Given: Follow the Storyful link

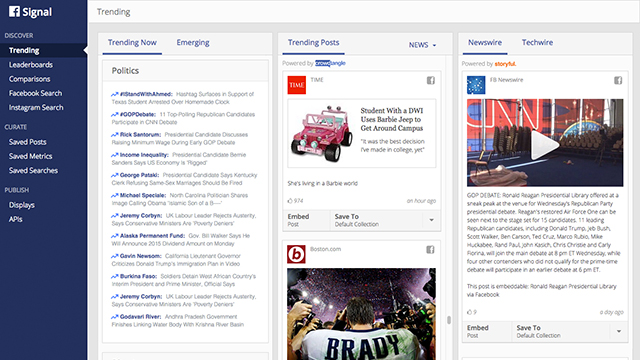Looking at the screenshot, I should point(505,64).
